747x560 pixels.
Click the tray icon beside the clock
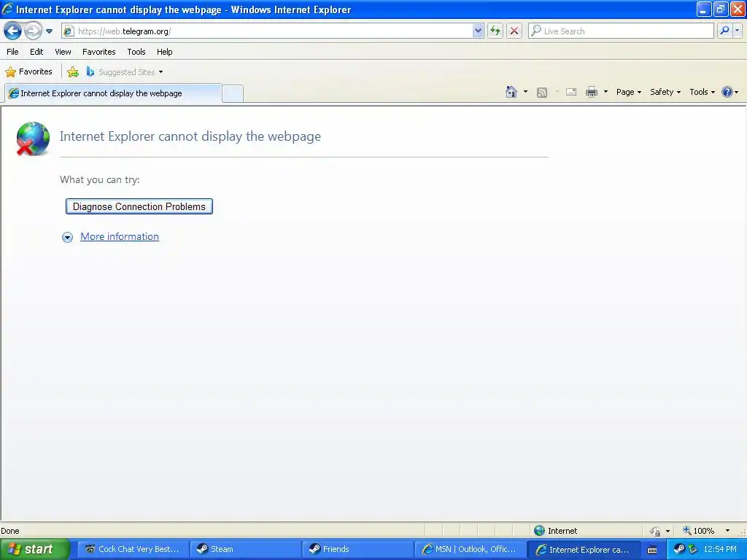coord(692,549)
